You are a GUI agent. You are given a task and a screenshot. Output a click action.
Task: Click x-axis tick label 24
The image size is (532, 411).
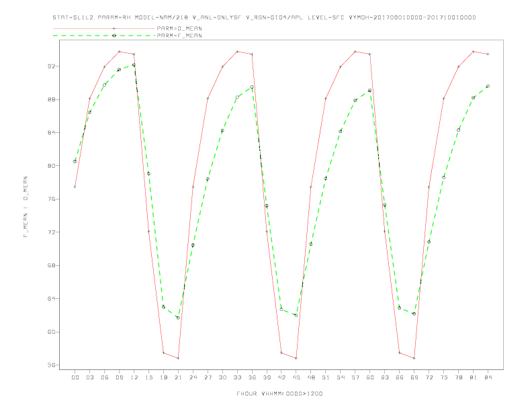tap(193, 377)
